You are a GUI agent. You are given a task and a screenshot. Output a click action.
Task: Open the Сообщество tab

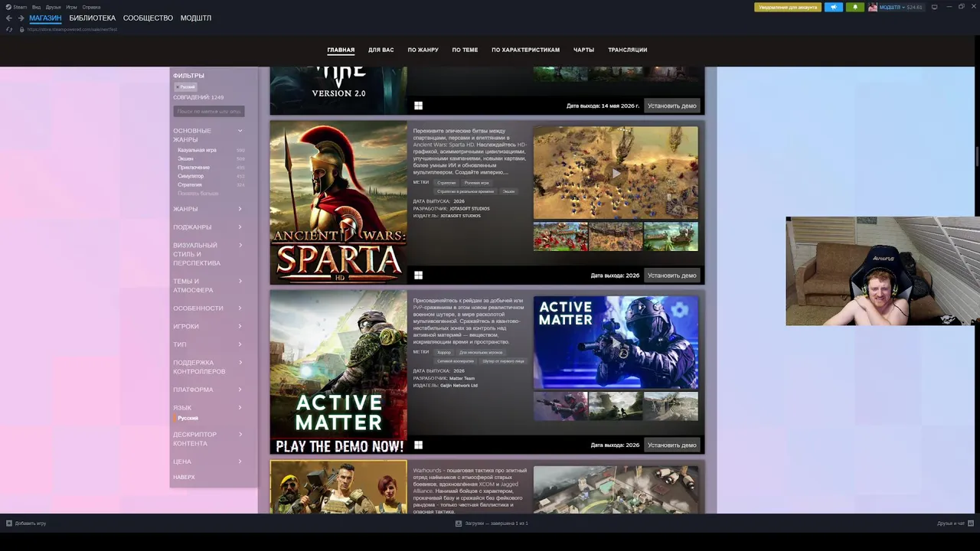coord(148,18)
